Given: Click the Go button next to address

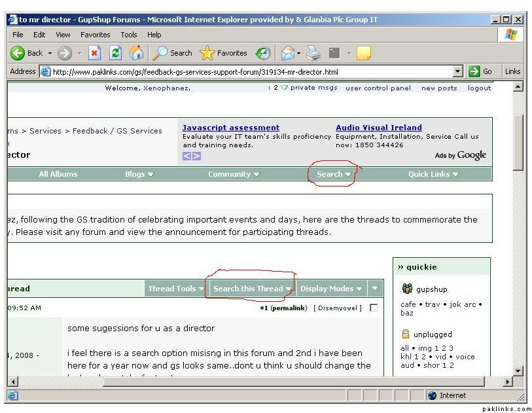Looking at the screenshot, I should pyautogui.click(x=481, y=71).
